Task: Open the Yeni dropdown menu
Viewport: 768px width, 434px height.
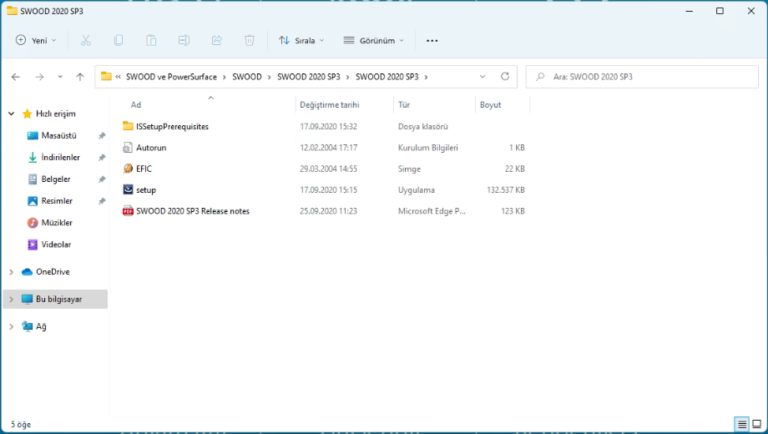Action: tap(36, 40)
